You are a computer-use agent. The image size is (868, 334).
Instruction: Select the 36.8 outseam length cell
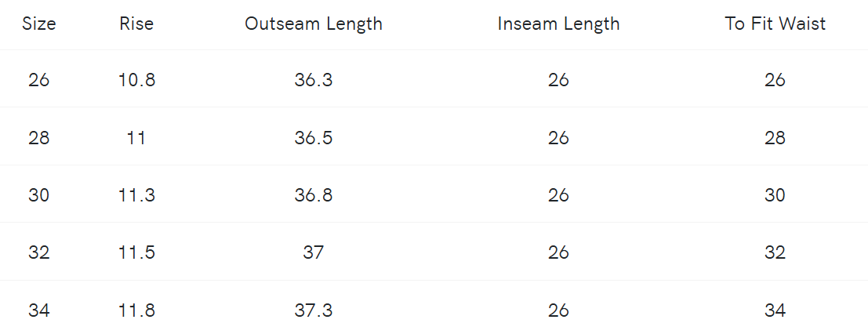point(314,195)
